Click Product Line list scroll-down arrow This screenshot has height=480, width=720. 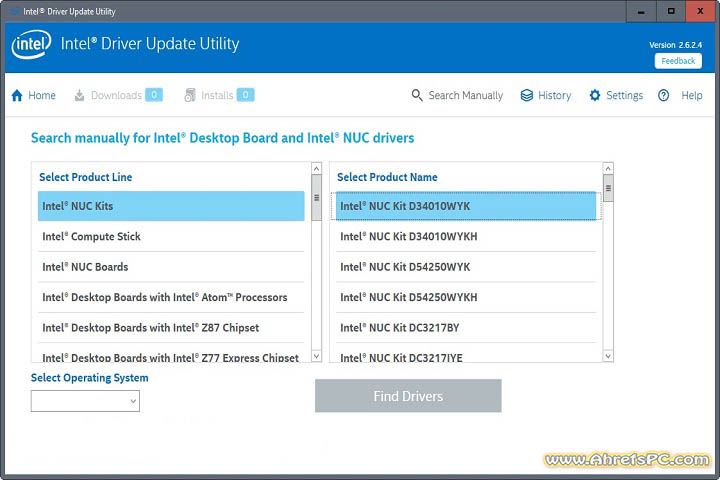pyautogui.click(x=316, y=356)
